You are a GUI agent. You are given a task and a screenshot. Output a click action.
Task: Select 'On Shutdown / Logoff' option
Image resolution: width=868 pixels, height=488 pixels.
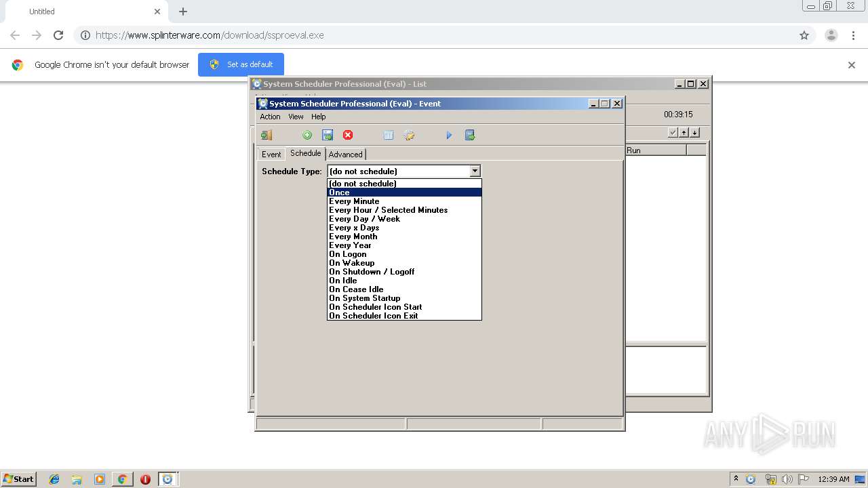click(404, 272)
